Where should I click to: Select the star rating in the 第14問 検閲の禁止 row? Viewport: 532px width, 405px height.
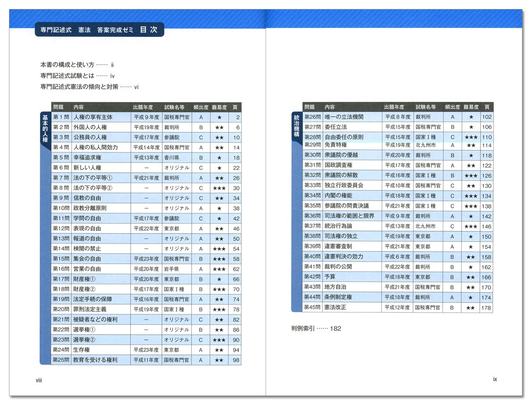coord(219,249)
